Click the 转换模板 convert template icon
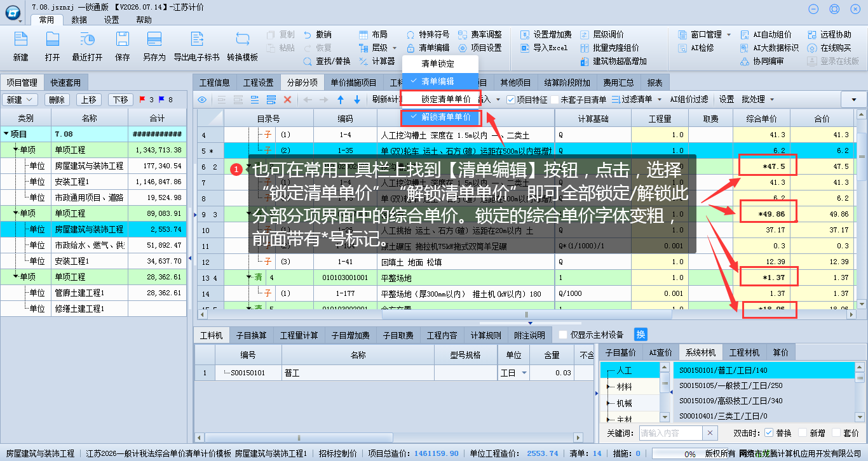Screen dimensions: 868x461 [x=242, y=39]
